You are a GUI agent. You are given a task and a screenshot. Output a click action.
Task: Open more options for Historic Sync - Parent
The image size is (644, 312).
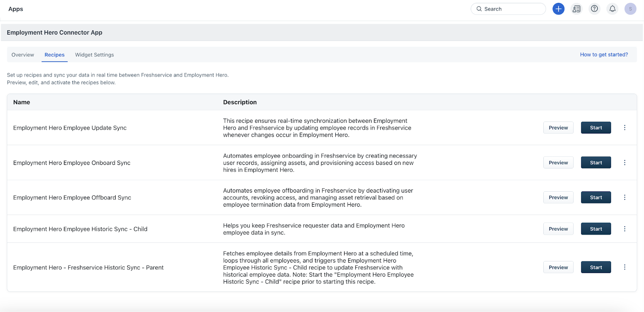click(x=625, y=267)
